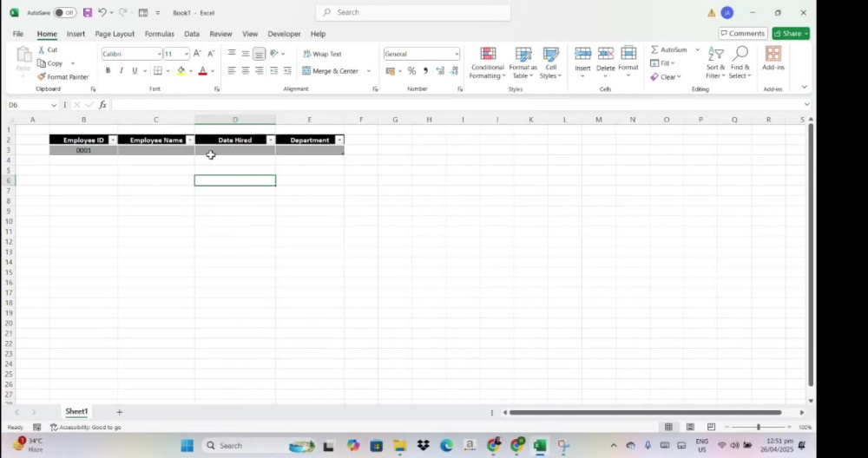Viewport: 868px width, 458px height.
Task: Open Conditional Formatting menu
Action: click(488, 63)
